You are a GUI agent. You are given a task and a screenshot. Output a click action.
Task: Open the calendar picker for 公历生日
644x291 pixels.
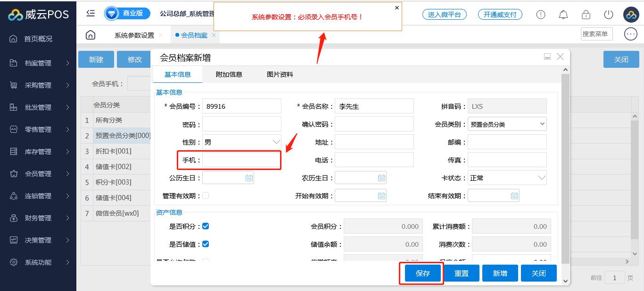tap(249, 178)
